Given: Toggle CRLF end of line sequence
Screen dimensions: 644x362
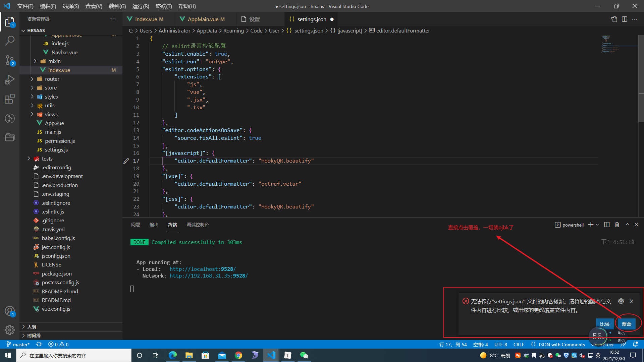Looking at the screenshot, I should click(x=519, y=344).
